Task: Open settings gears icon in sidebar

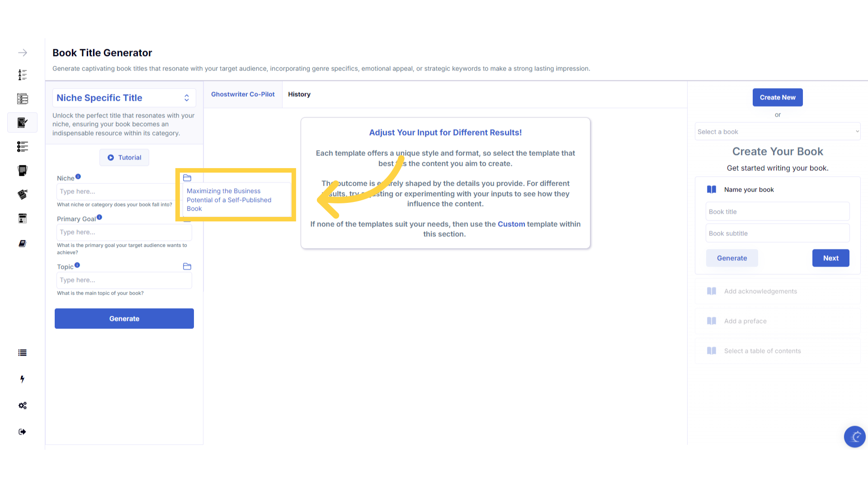Action: click(22, 406)
